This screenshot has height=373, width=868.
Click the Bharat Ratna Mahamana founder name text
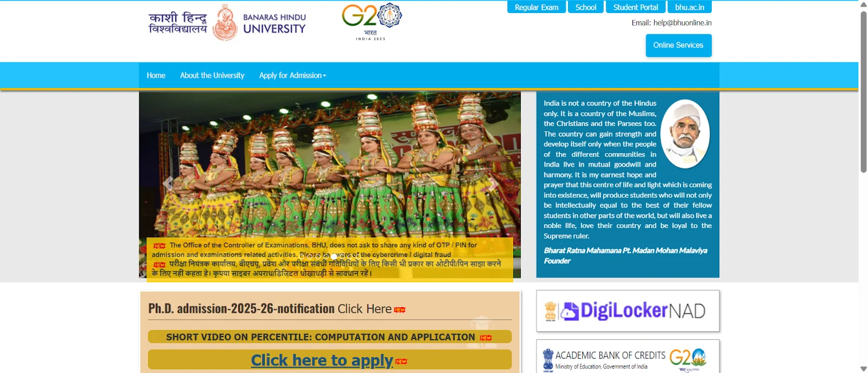[626, 250]
